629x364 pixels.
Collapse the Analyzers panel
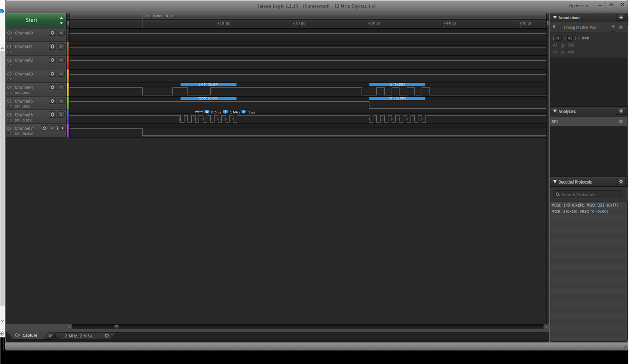pyautogui.click(x=555, y=111)
